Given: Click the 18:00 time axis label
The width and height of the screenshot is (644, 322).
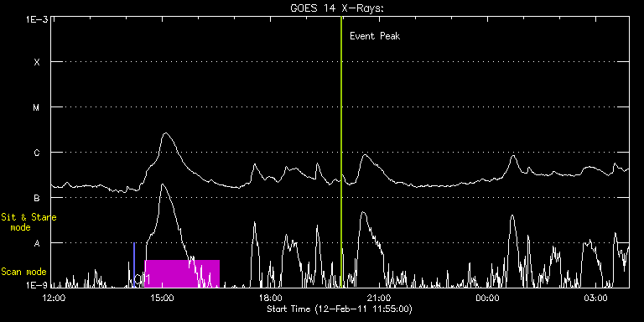Looking at the screenshot, I should click(271, 298).
